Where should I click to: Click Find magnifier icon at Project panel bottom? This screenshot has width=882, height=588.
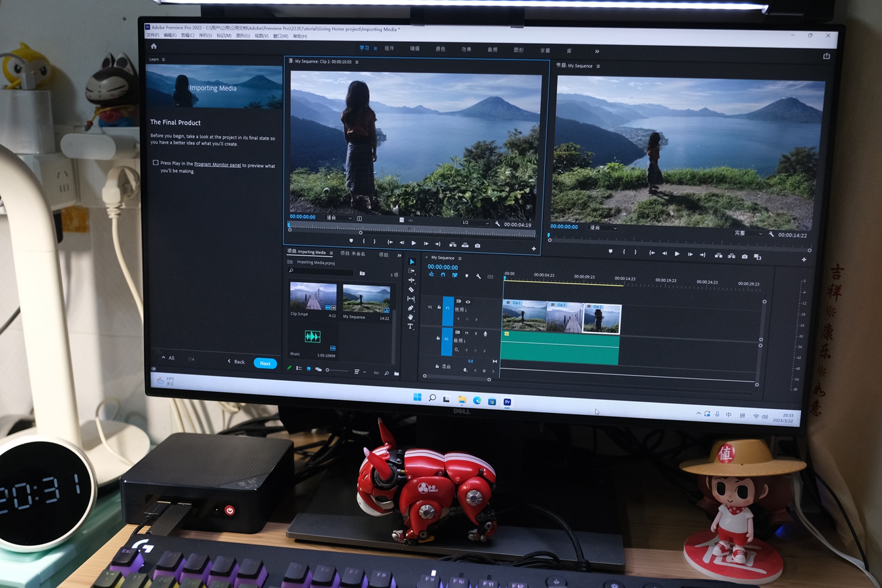coord(387,373)
